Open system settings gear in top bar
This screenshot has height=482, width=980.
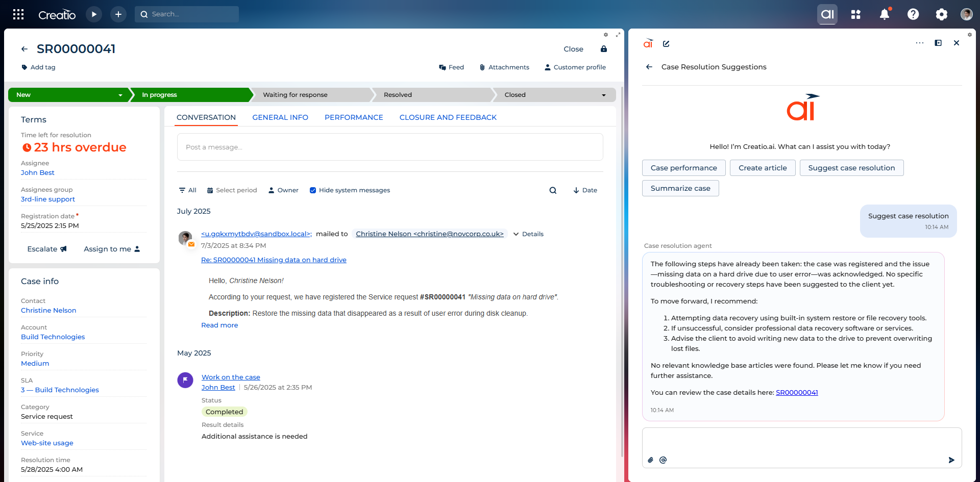[x=942, y=14]
